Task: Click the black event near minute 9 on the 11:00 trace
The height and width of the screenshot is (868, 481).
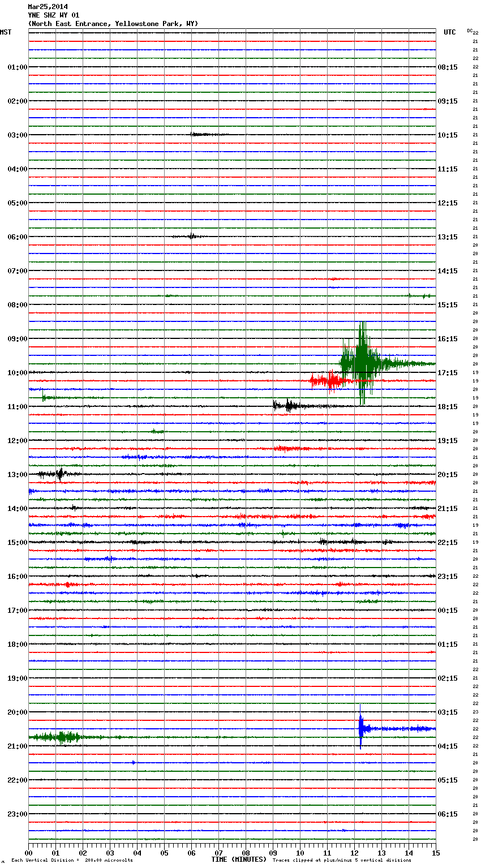Action: click(289, 405)
